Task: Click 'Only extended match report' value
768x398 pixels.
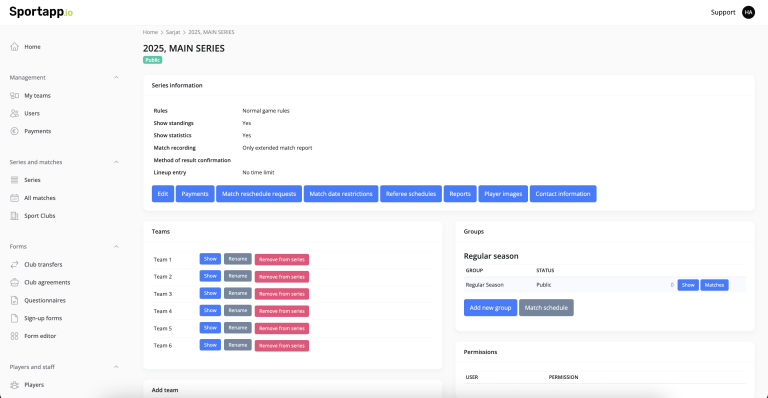Action: pyautogui.click(x=277, y=148)
